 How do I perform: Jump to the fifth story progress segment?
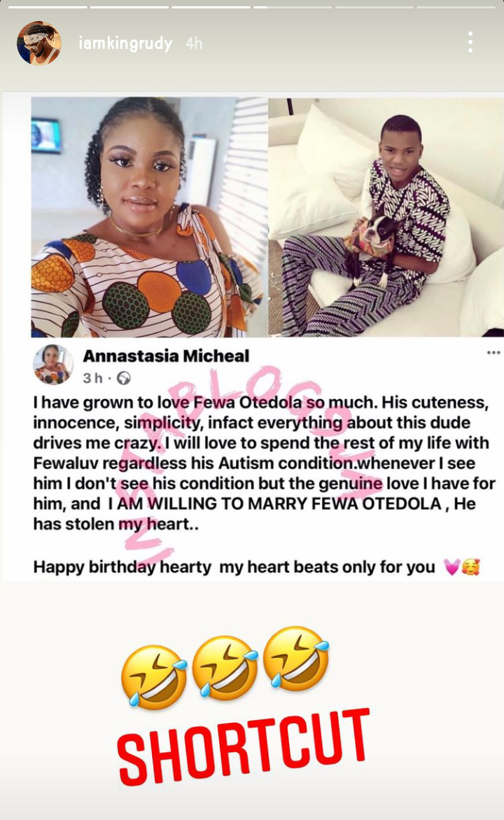pos(374,7)
